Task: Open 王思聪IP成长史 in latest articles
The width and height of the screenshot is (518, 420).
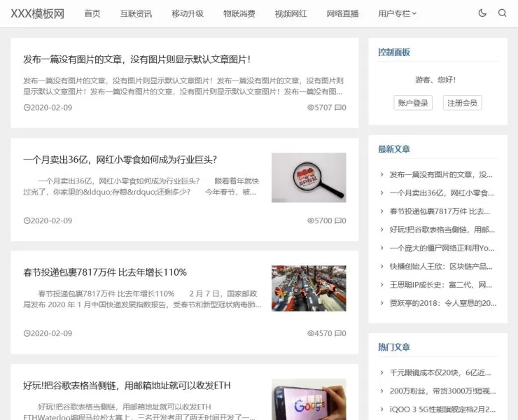Action: pos(442,285)
